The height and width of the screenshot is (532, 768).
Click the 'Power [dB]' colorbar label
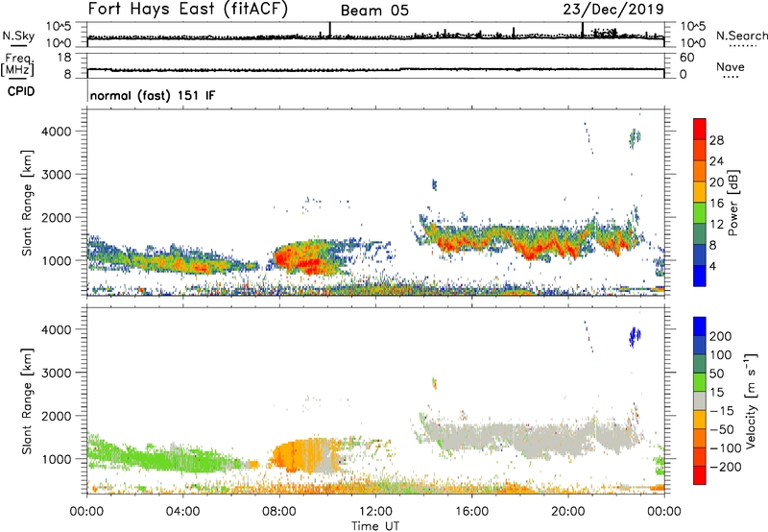732,203
